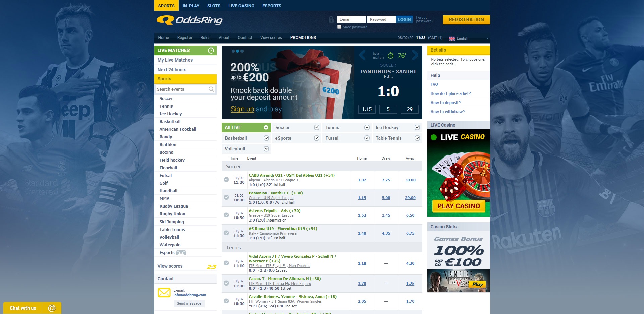The image size is (644, 314).
Task: Click the Vampire Las Vegas slot thumbnail
Action: [x=459, y=281]
